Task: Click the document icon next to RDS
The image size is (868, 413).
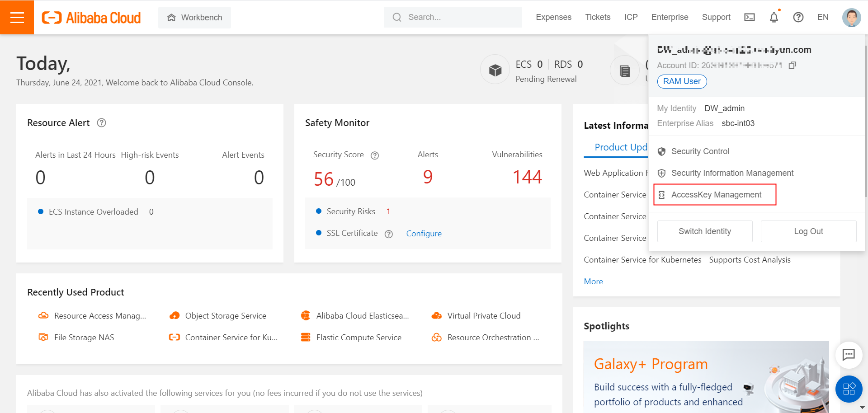Action: [x=625, y=71]
